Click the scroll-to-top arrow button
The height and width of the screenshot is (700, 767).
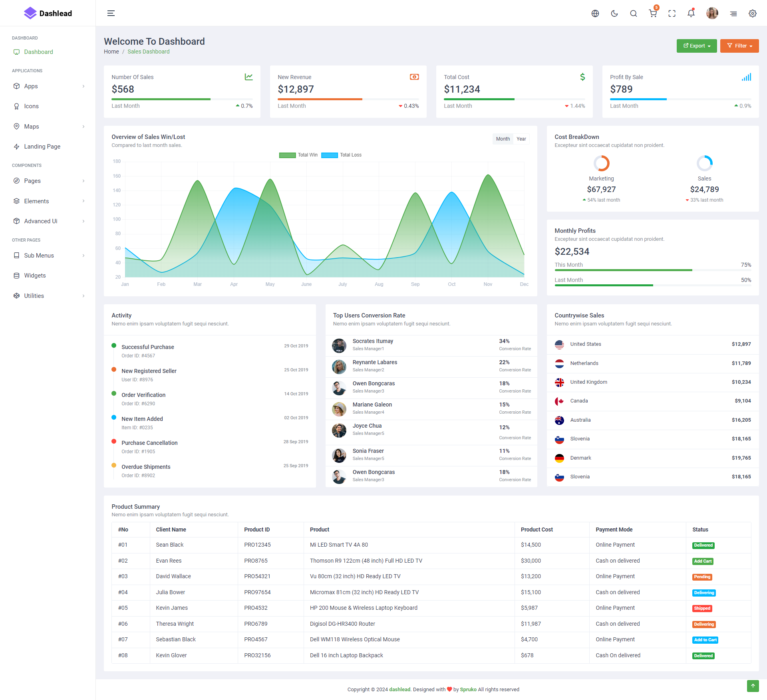[753, 686]
